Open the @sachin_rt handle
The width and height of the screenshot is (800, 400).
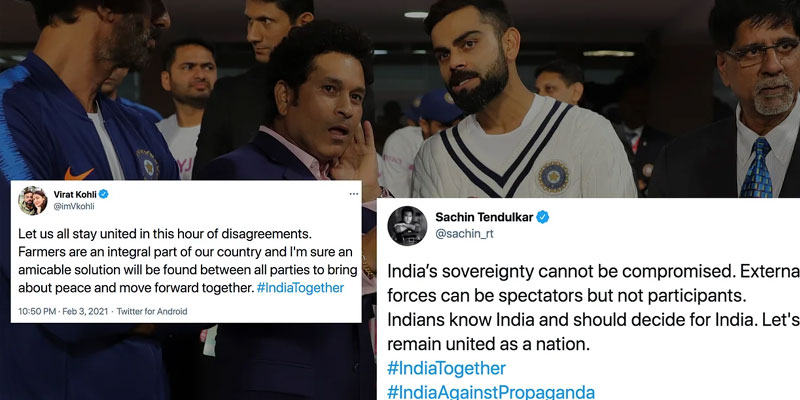pos(464,234)
